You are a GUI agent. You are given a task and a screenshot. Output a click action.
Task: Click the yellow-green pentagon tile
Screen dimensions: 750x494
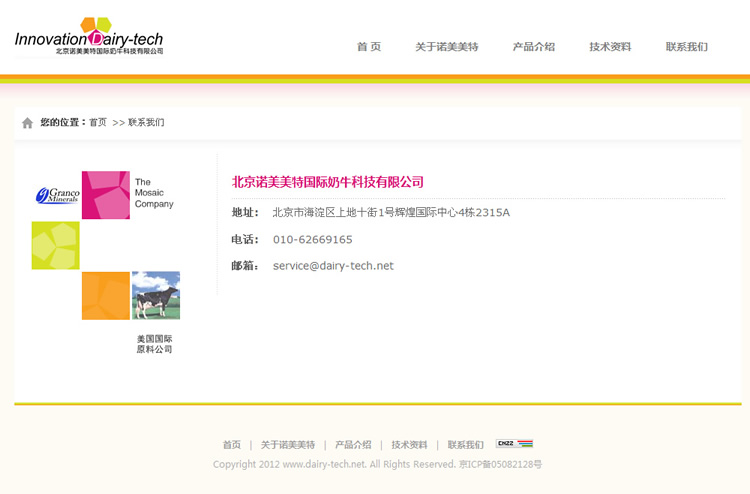[x=55, y=245]
